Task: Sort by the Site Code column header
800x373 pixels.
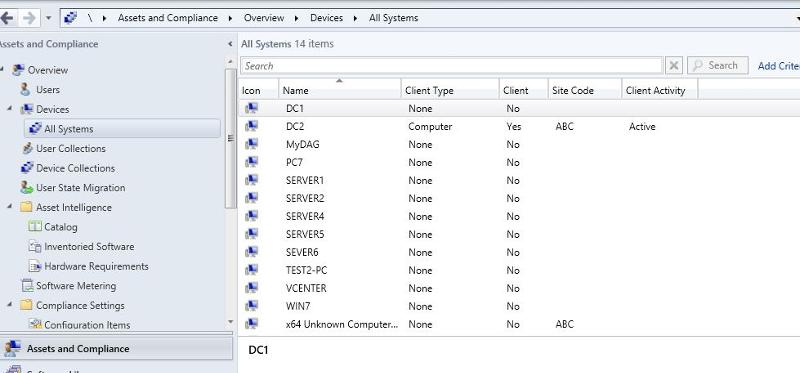Action: (585, 90)
